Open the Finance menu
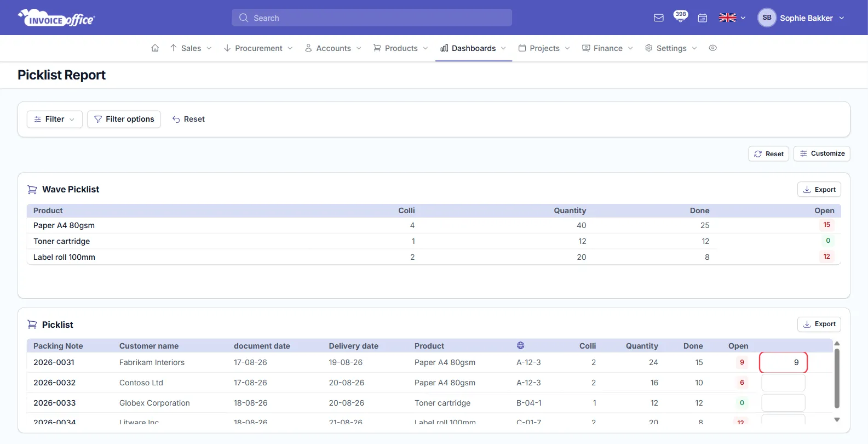Viewport: 868px width, 444px height. pos(608,48)
